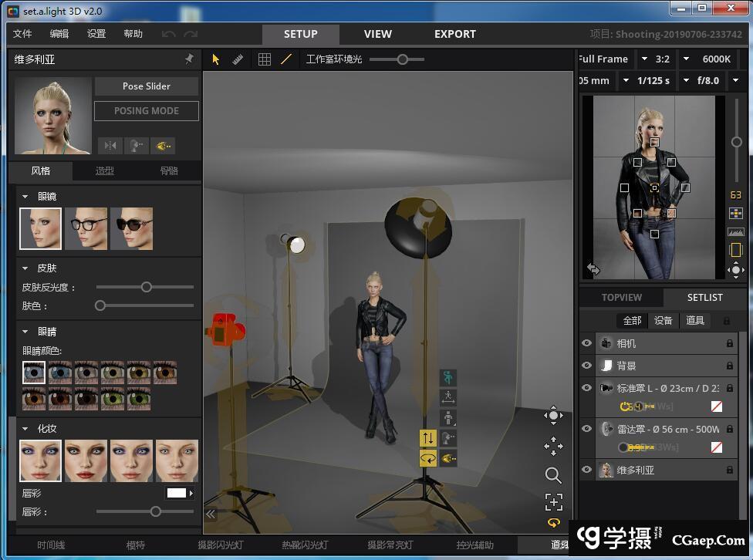Click the 皮肤反光度 slider handle
The image size is (753, 560).
tap(147, 287)
